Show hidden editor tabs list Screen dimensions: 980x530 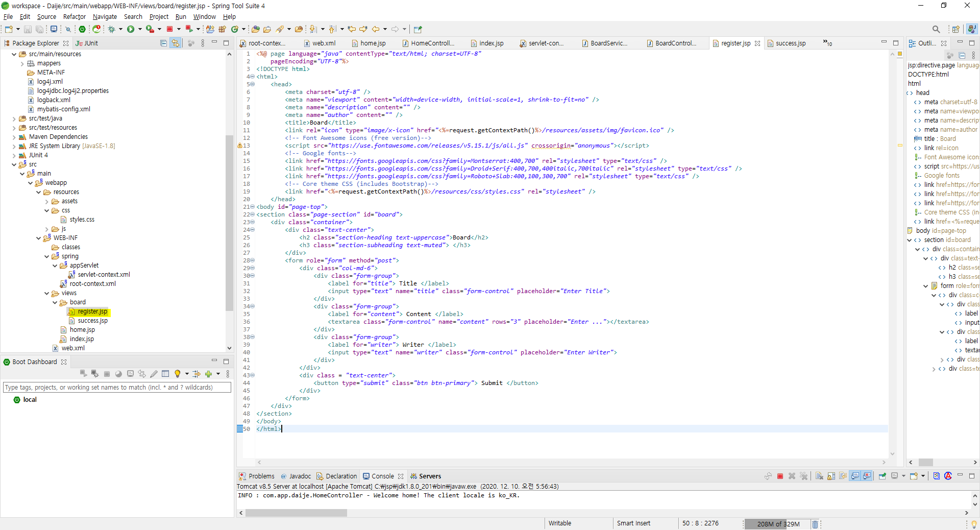pyautogui.click(x=827, y=43)
